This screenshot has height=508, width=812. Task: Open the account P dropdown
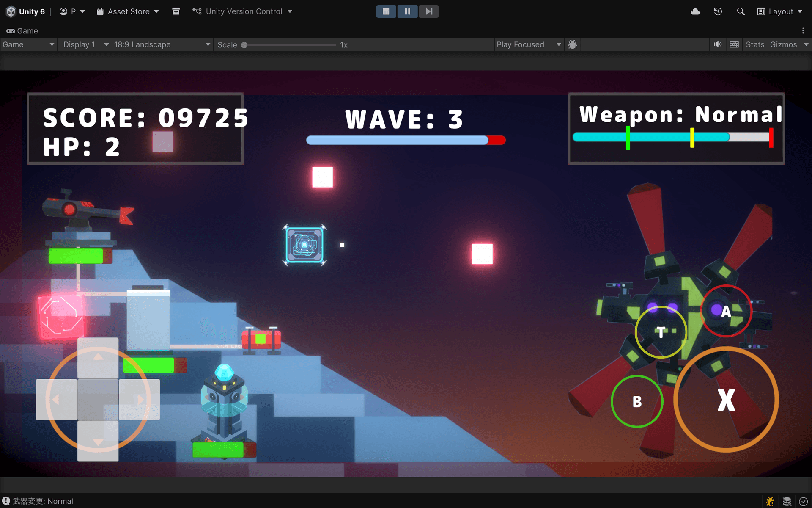pyautogui.click(x=72, y=11)
